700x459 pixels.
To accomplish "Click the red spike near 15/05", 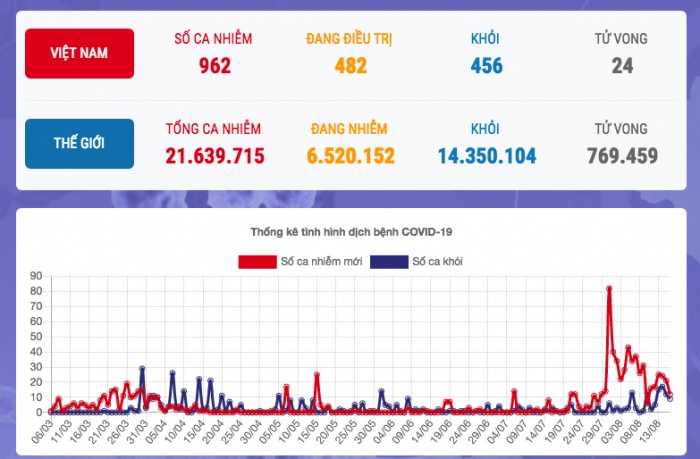I will click(317, 375).
